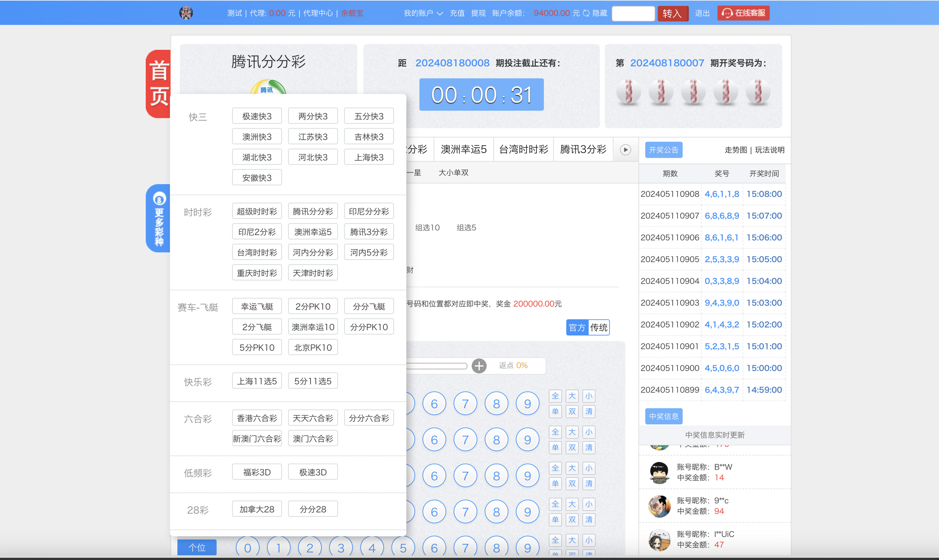939x560 pixels.
Task: Select the official mode toggle
Action: pyautogui.click(x=577, y=327)
